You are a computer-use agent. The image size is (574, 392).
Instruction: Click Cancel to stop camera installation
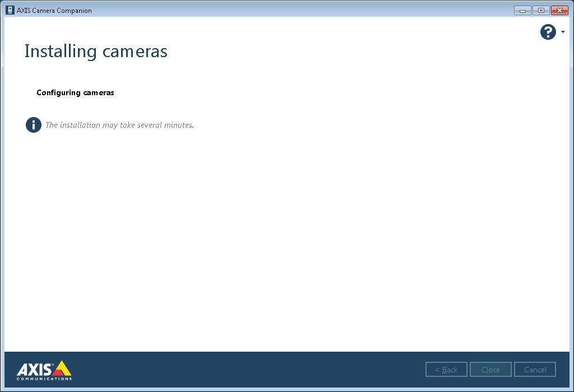click(535, 369)
